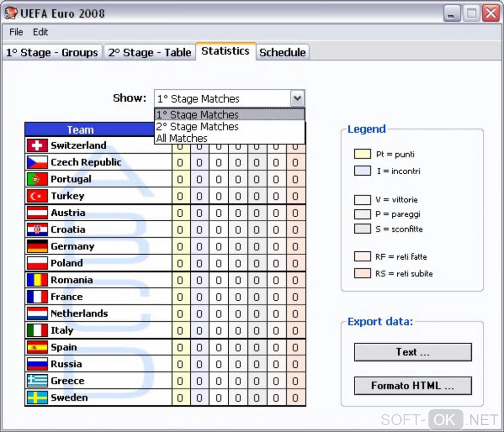Click the Poland flag icon
The image size is (504, 432).
coord(37,263)
